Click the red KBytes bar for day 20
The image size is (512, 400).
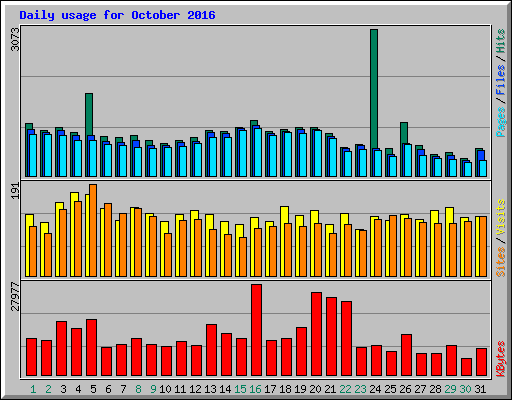tap(316, 334)
